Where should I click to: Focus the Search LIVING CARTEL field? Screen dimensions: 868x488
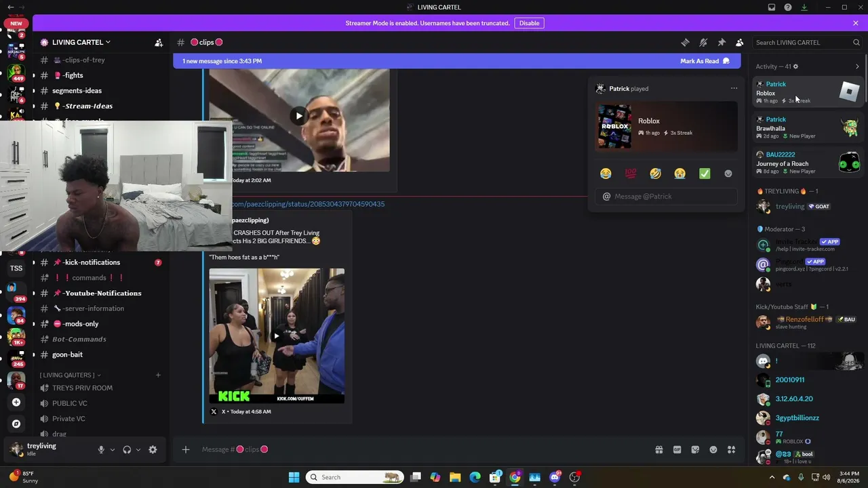tap(807, 42)
